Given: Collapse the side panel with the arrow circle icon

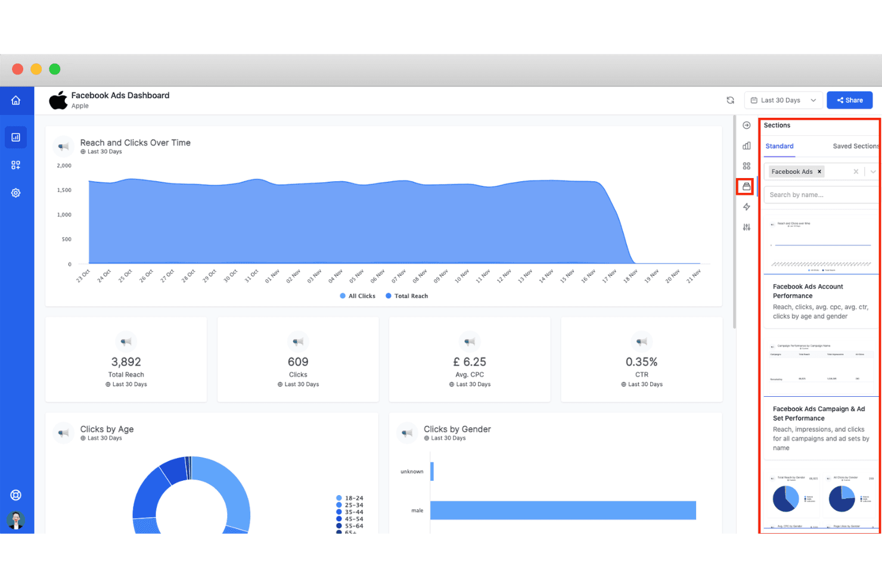Looking at the screenshot, I should coord(747,125).
